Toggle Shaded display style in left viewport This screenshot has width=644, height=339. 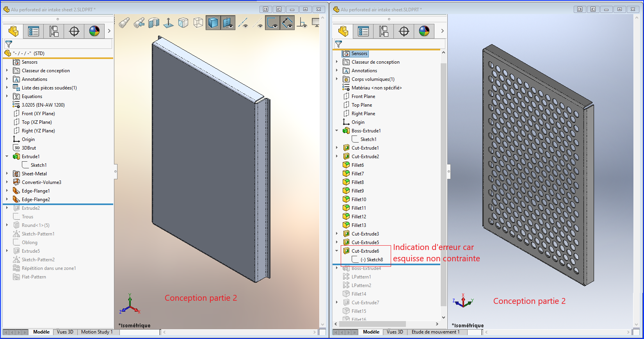213,23
